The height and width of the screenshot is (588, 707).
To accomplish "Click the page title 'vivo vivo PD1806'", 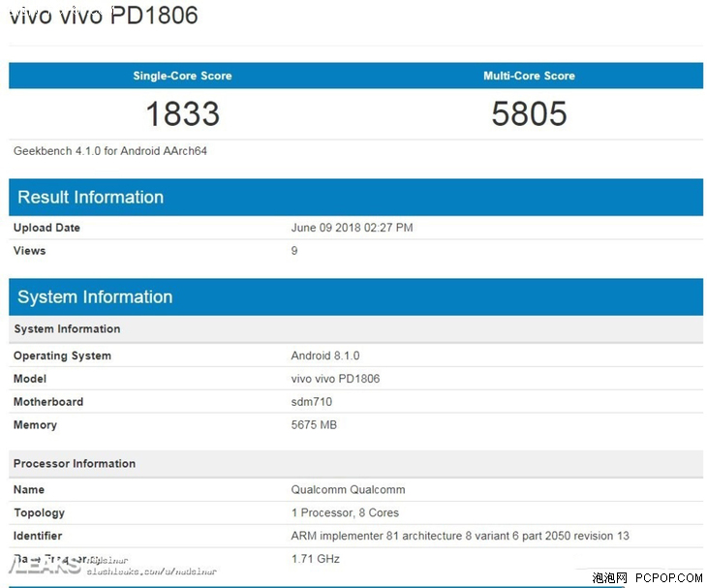I will 104,15.
